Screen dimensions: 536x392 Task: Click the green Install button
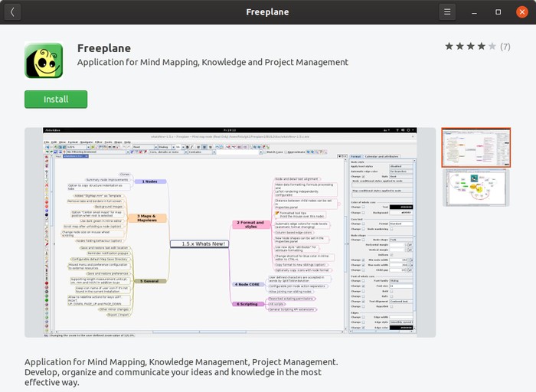click(56, 100)
